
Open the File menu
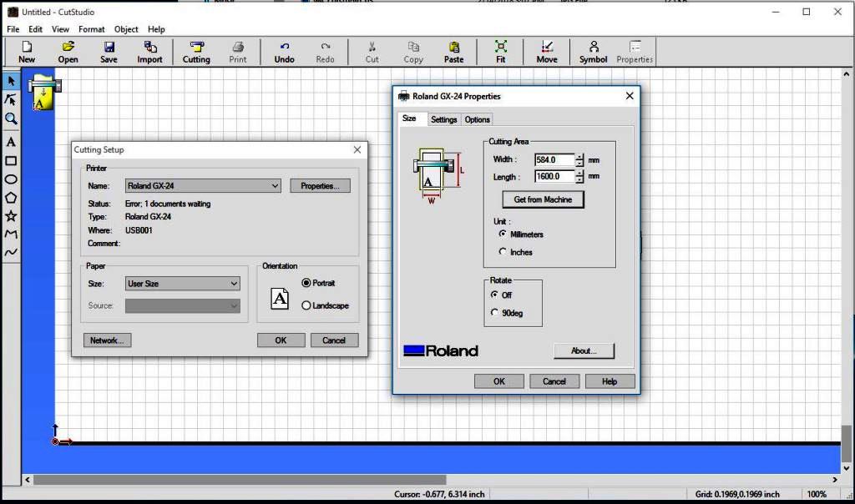click(13, 29)
